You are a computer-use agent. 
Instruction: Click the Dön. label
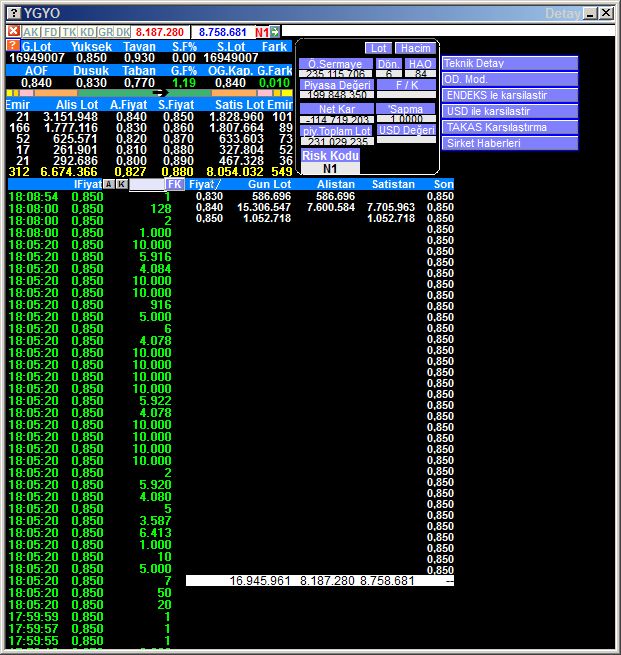click(389, 64)
